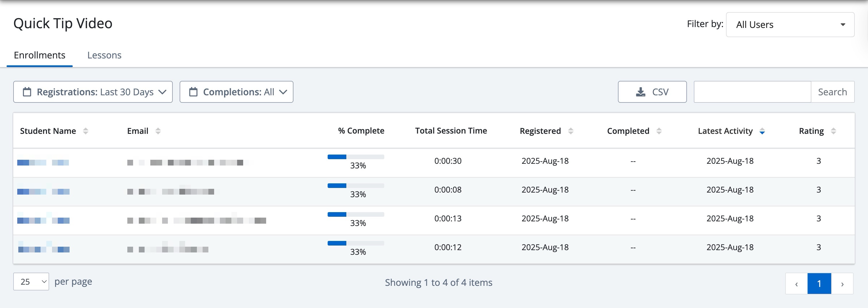Open the Completions: All date filter

[x=236, y=92]
